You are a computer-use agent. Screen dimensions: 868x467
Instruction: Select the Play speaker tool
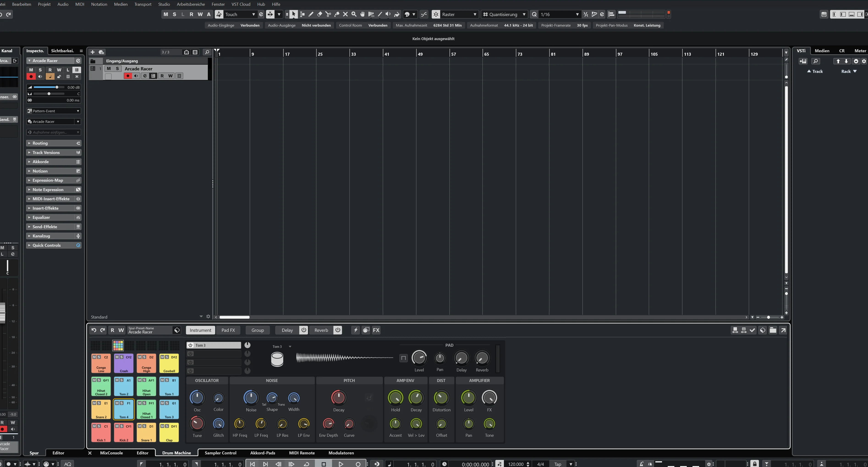[388, 14]
